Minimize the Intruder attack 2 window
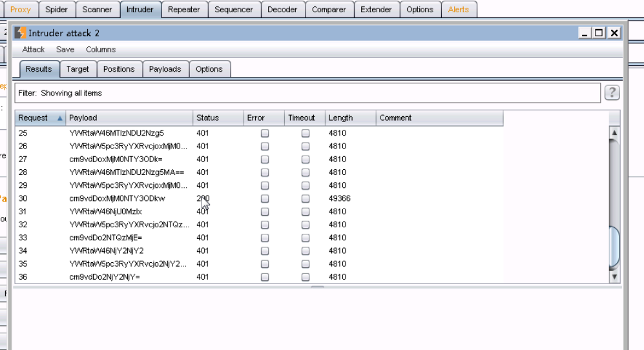 point(585,33)
